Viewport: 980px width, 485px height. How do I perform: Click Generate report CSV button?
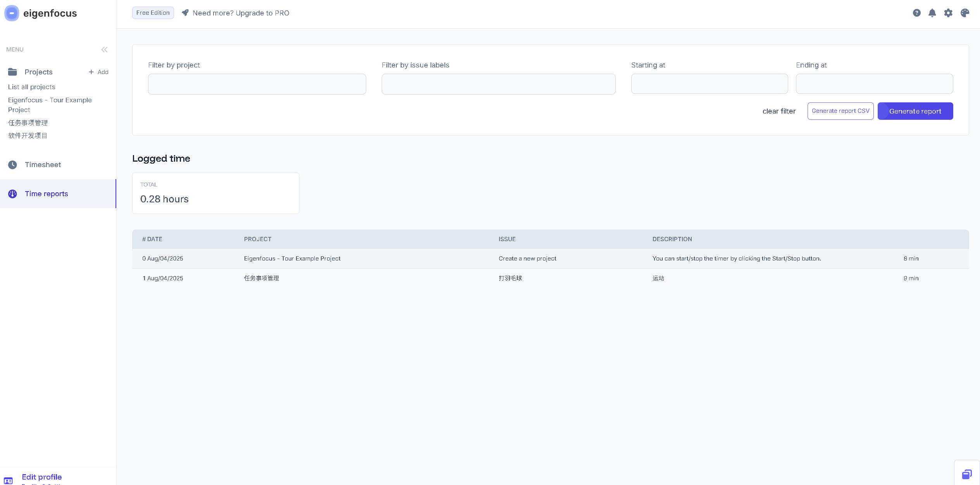840,111
